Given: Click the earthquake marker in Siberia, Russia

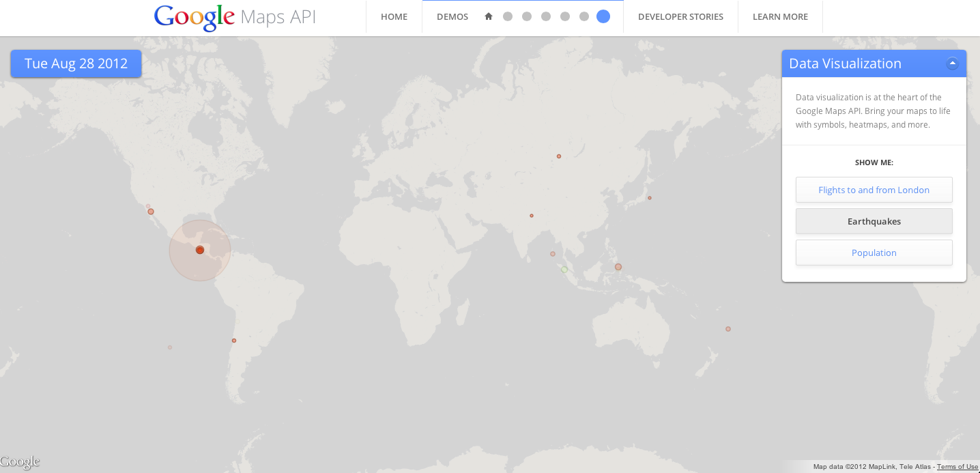Looking at the screenshot, I should pyautogui.click(x=559, y=156).
